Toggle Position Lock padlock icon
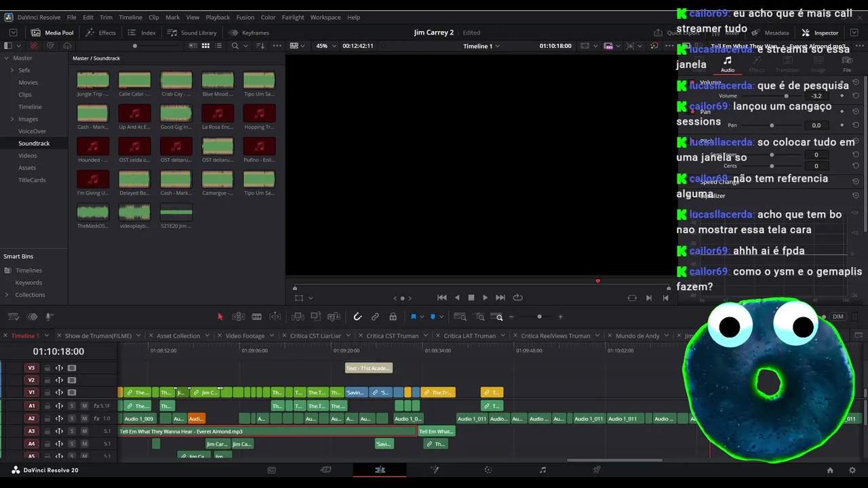The image size is (868, 488). pos(393,317)
